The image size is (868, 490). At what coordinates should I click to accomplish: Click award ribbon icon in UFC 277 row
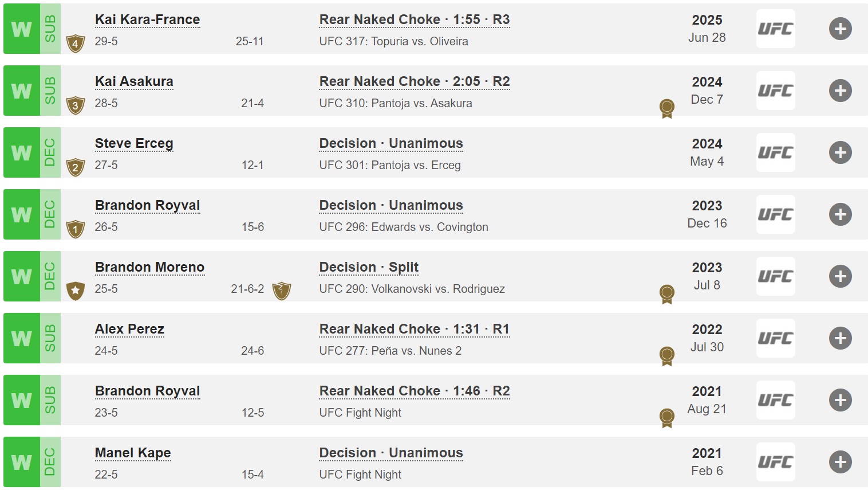(x=666, y=356)
